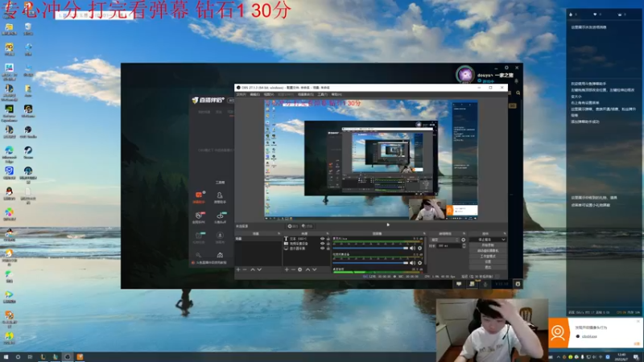This screenshot has height=362, width=644.
Task: Click the Start Recording button in OBS Controls
Action: [488, 245]
